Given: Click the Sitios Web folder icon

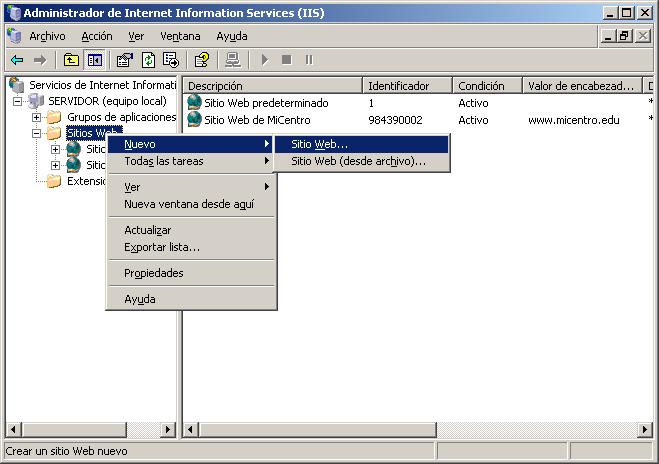Looking at the screenshot, I should tap(54, 133).
